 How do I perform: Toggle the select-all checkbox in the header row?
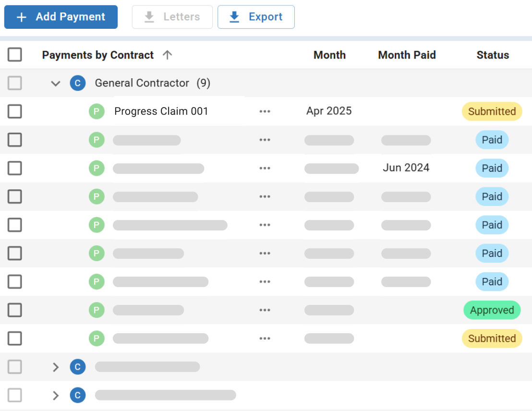click(15, 55)
